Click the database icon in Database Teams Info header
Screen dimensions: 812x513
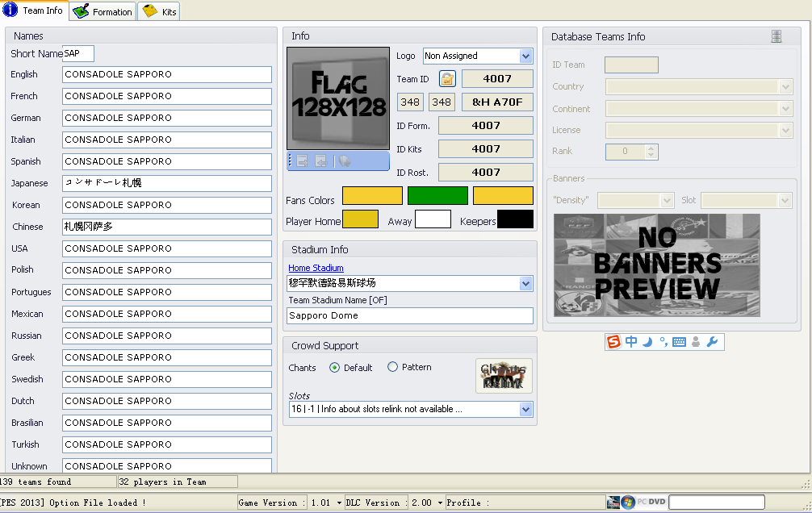click(776, 36)
